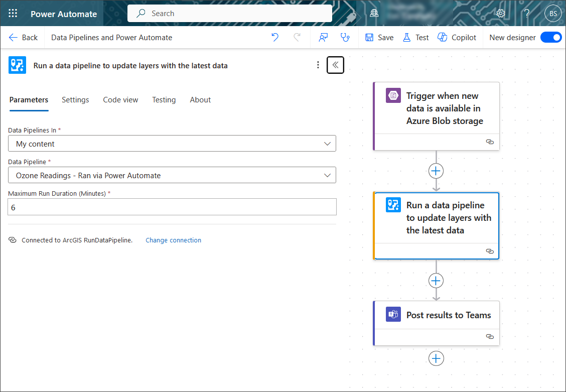Click the Microsoft Teams icon on Post results card

click(392, 314)
